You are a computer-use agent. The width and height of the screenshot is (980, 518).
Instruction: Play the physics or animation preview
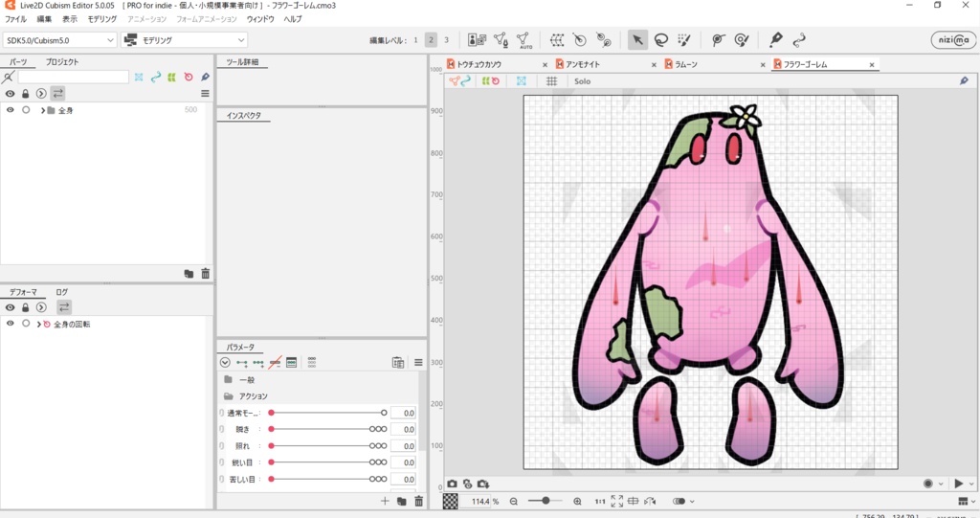point(959,484)
